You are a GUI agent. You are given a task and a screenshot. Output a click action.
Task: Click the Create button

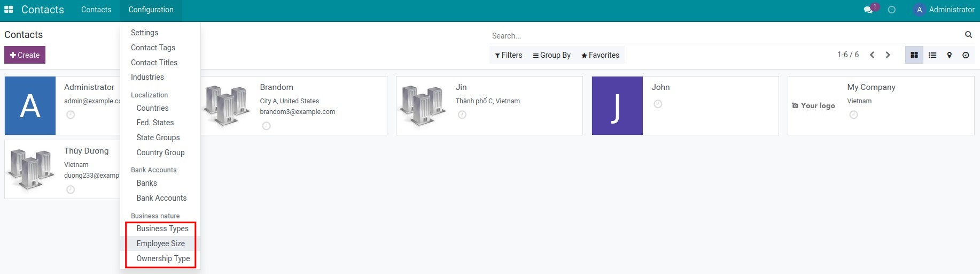click(x=25, y=55)
